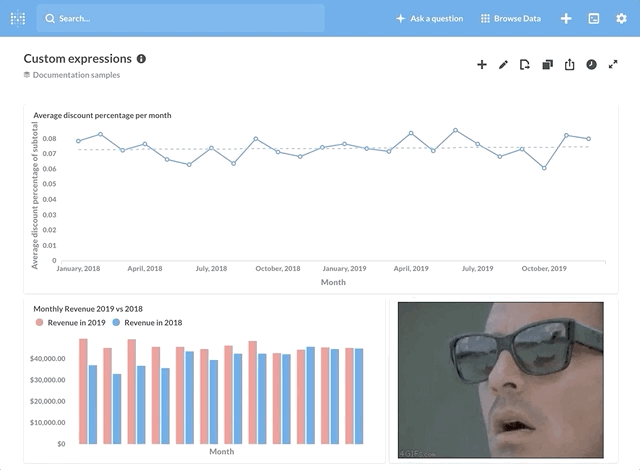Click the top bar plus (New) icon
This screenshot has height=470, width=640.
pos(566,18)
